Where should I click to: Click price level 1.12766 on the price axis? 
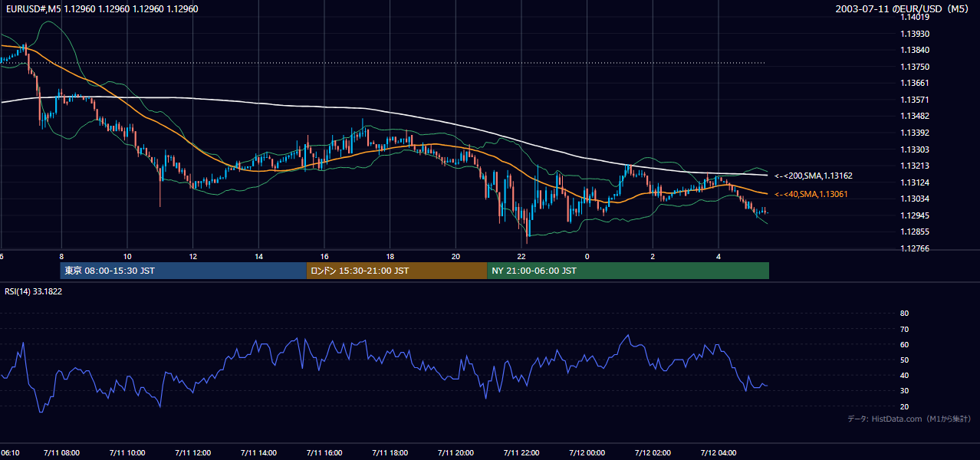(x=914, y=248)
